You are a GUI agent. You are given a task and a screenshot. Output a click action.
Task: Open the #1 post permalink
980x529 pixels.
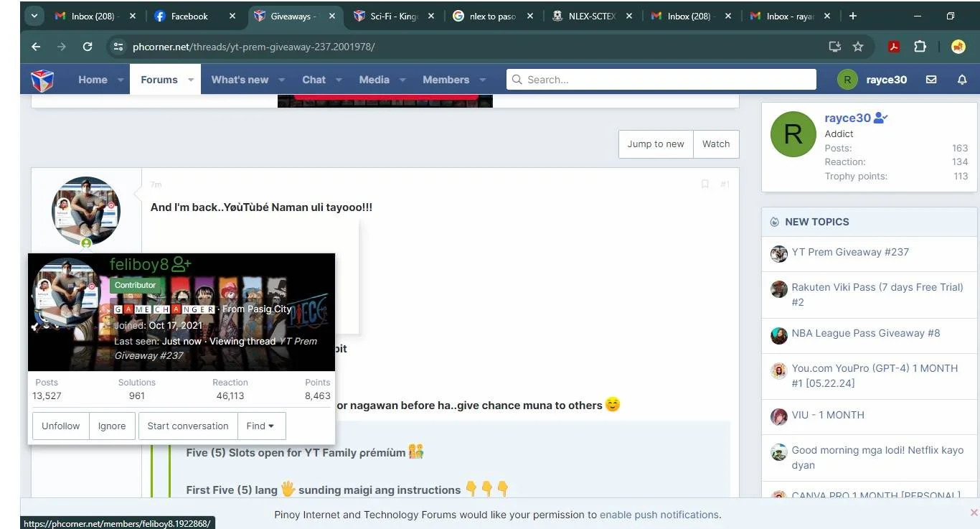[x=725, y=184]
